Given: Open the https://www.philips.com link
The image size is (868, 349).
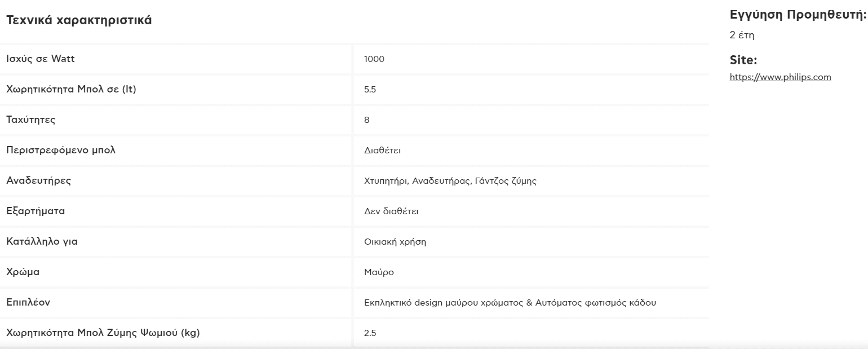Looking at the screenshot, I should [780, 77].
